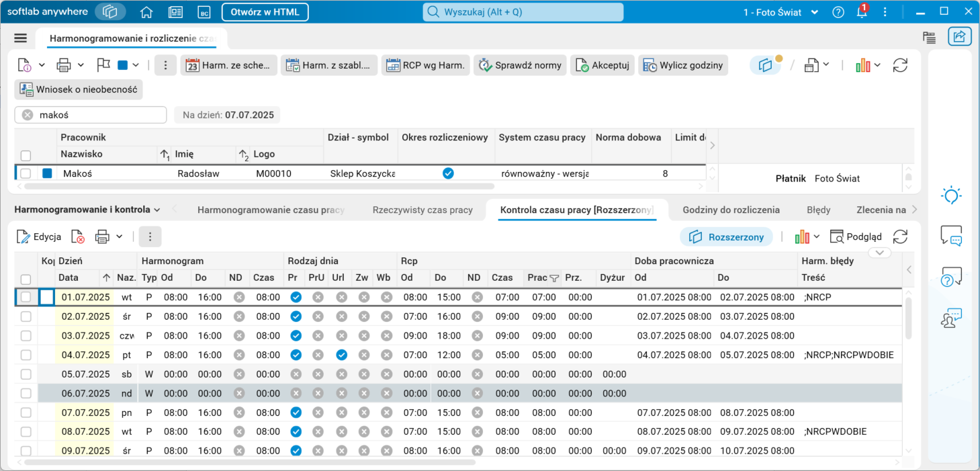
Task: Select the checkbox for row 04.07.2025
Action: tap(26, 355)
